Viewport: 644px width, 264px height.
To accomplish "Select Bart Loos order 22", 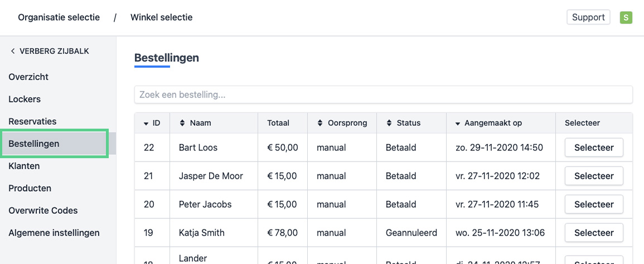I will click(x=594, y=148).
